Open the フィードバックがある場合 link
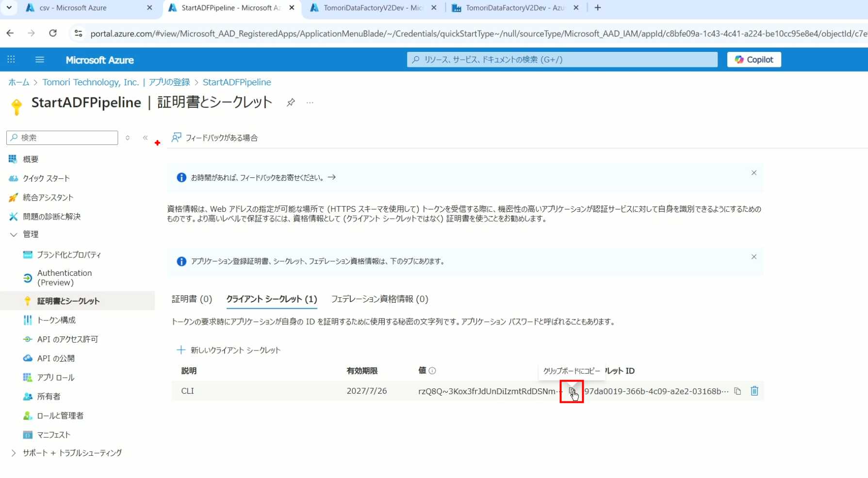The image size is (868, 478). click(x=215, y=138)
